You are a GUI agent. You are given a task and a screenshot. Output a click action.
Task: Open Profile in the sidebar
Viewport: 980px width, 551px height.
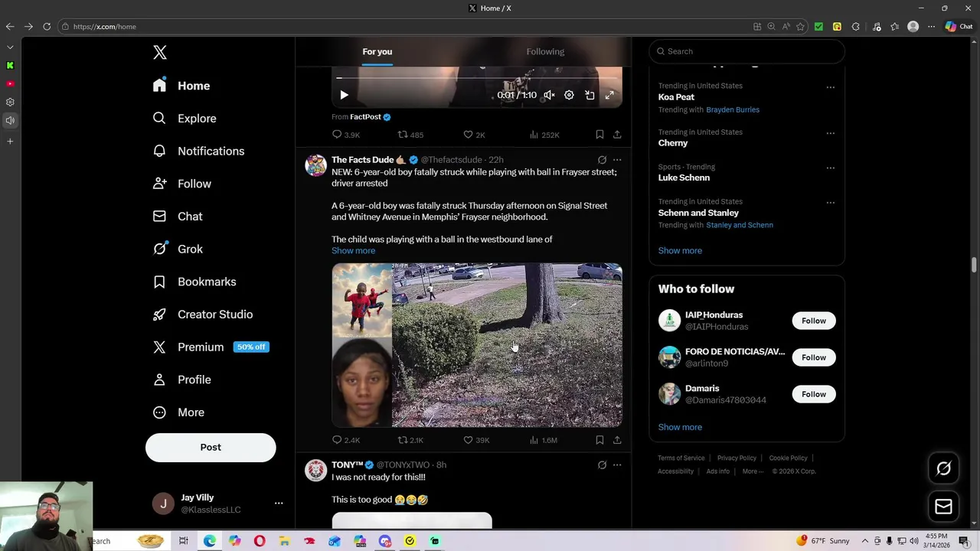click(182, 380)
